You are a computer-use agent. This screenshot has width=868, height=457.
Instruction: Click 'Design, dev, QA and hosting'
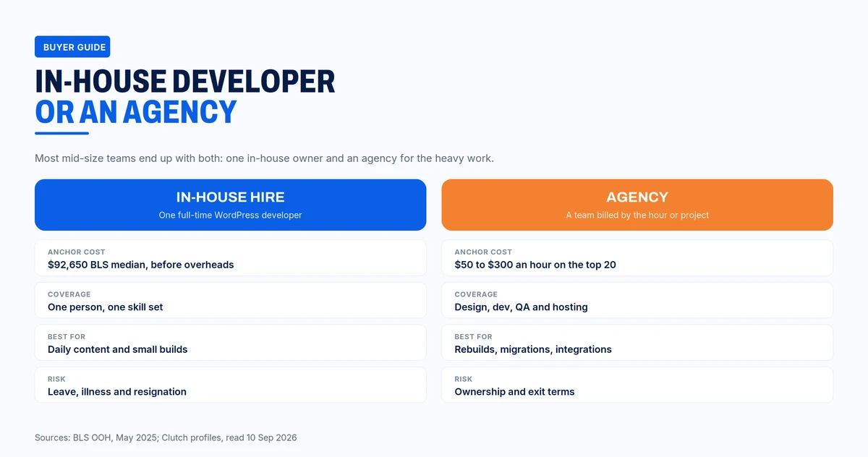click(521, 307)
